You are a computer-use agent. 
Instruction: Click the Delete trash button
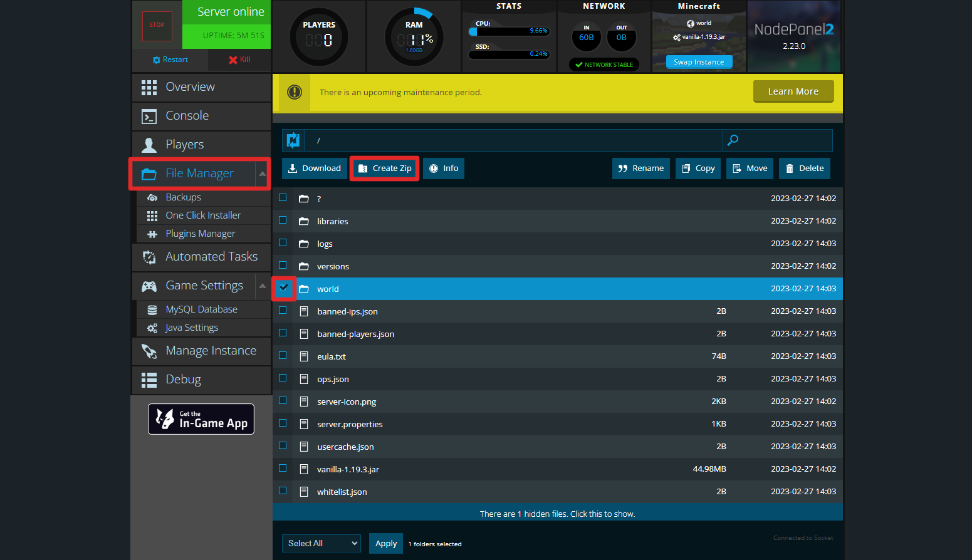tap(805, 169)
